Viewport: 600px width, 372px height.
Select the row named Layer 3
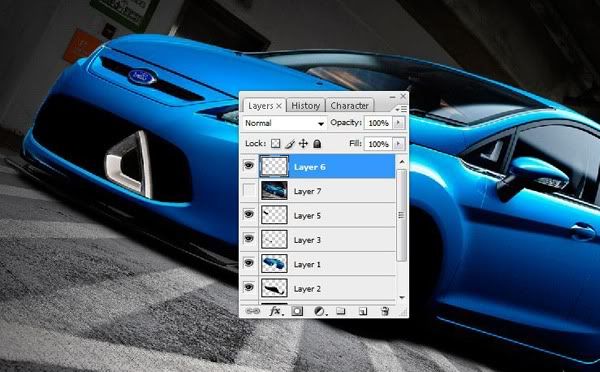[318, 239]
